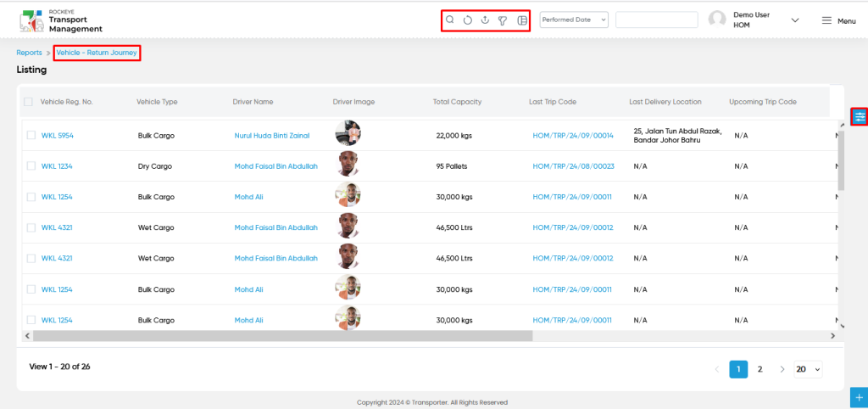This screenshot has height=409, width=868.
Task: Click driver image in WKL 1234 row
Action: tap(348, 165)
